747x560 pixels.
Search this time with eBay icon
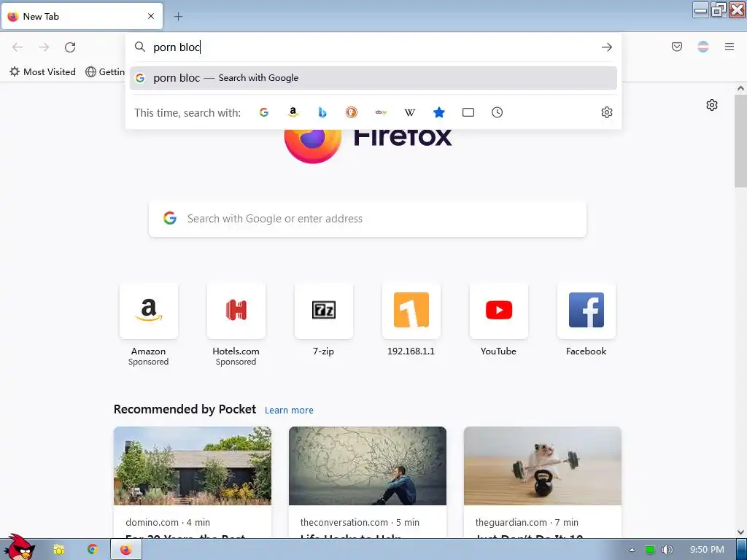(x=381, y=112)
